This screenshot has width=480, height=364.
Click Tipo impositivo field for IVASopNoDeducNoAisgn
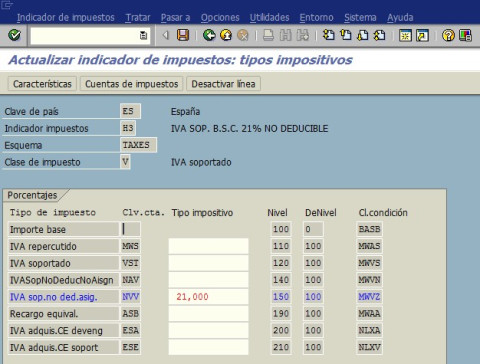coord(208,280)
